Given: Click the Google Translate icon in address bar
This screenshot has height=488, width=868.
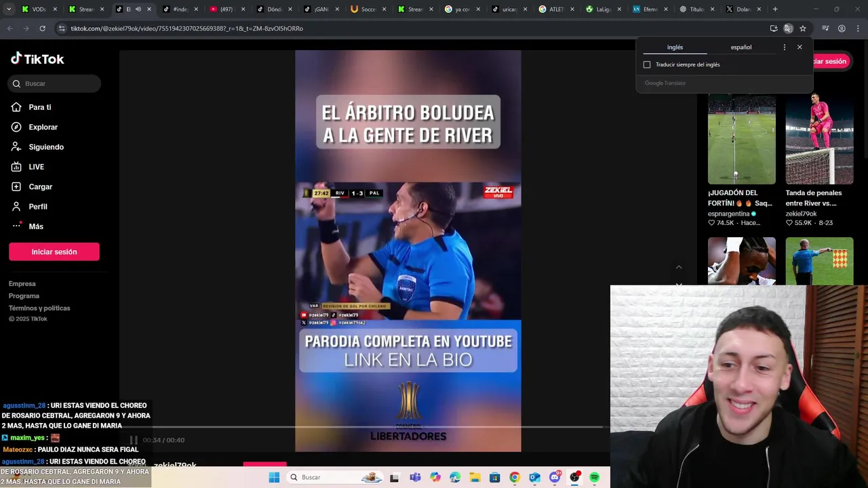Looking at the screenshot, I should click(788, 28).
